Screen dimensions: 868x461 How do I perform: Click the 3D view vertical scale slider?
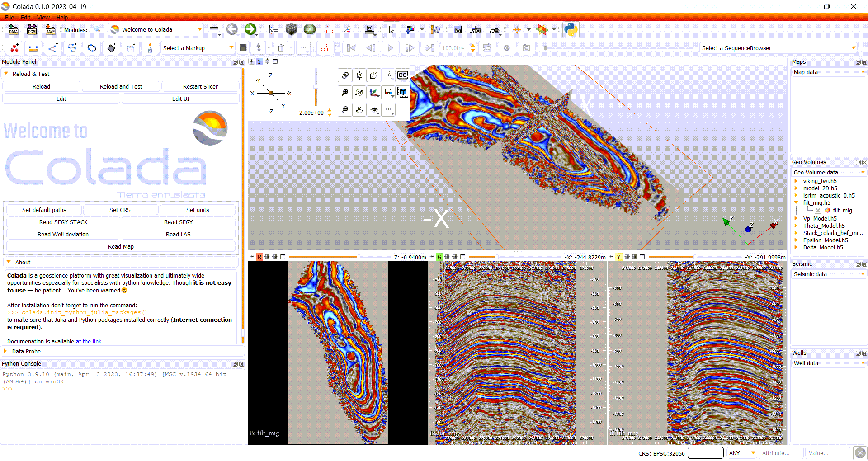coord(316,87)
